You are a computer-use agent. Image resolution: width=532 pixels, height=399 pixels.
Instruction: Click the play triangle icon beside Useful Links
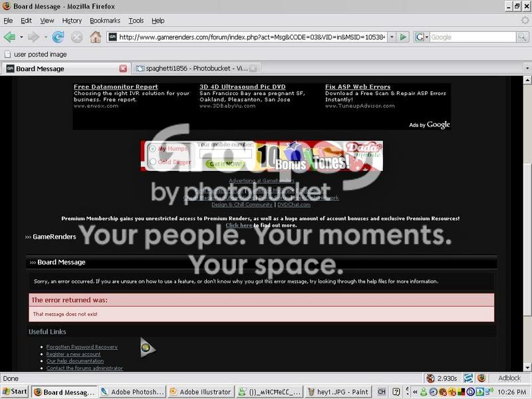[148, 347]
